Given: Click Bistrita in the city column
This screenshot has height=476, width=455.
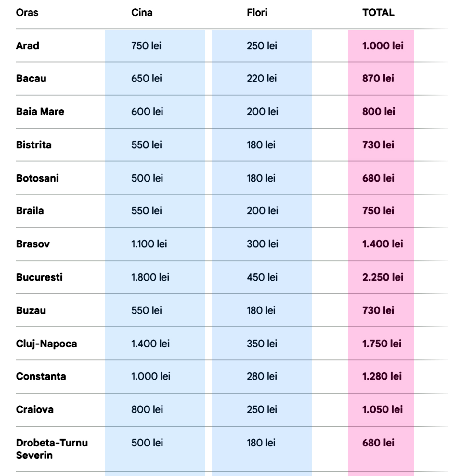Looking at the screenshot, I should 34,145.
